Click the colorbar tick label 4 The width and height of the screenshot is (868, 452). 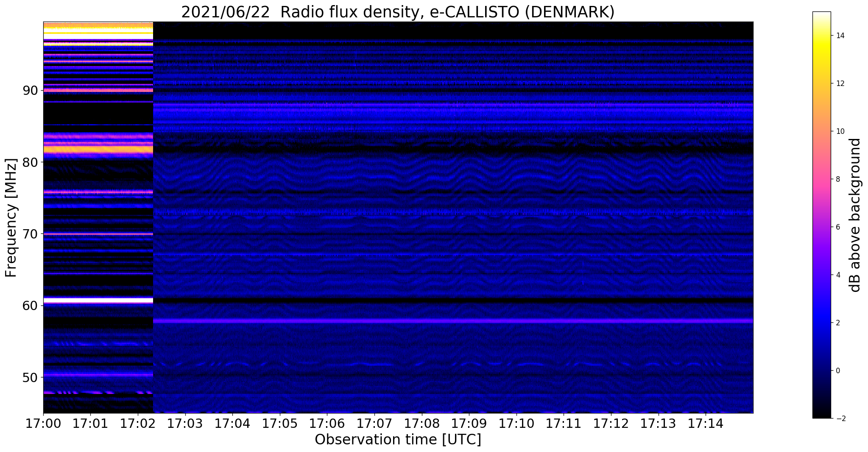click(837, 275)
